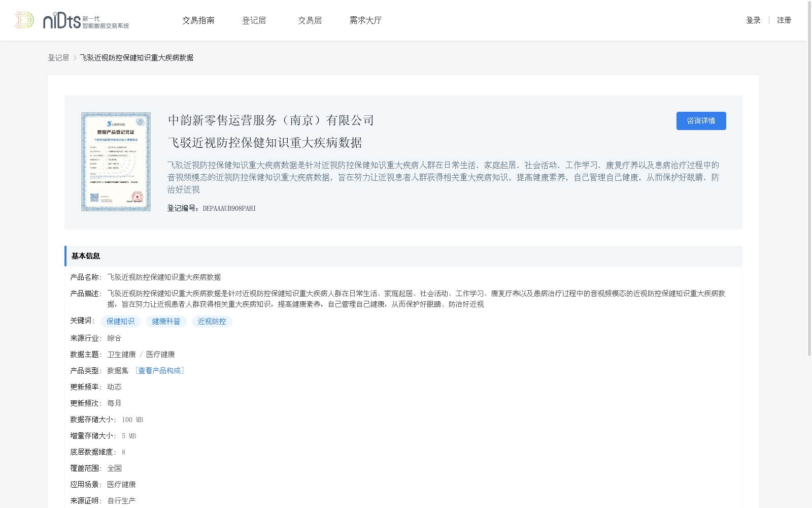Click the breadcrumb chevron separator
Screen dimensions: 812x508
(75, 58)
